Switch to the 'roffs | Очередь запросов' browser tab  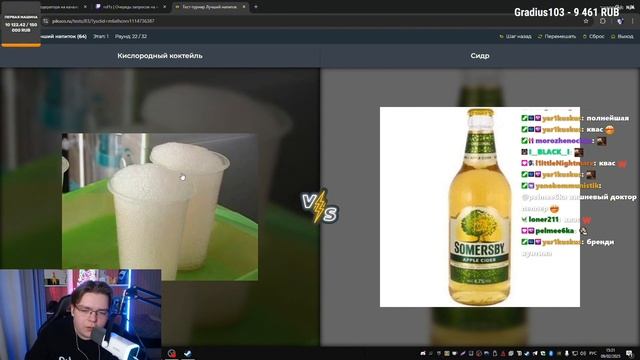[x=130, y=7]
